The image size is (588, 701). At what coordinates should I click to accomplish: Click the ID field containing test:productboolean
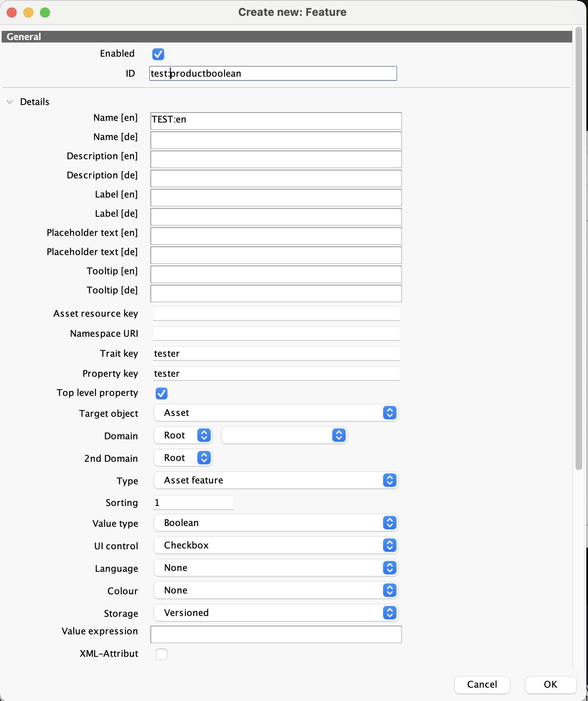coord(273,73)
